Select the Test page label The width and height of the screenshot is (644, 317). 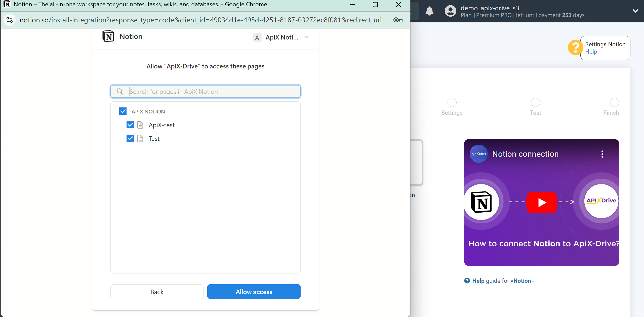[154, 139]
